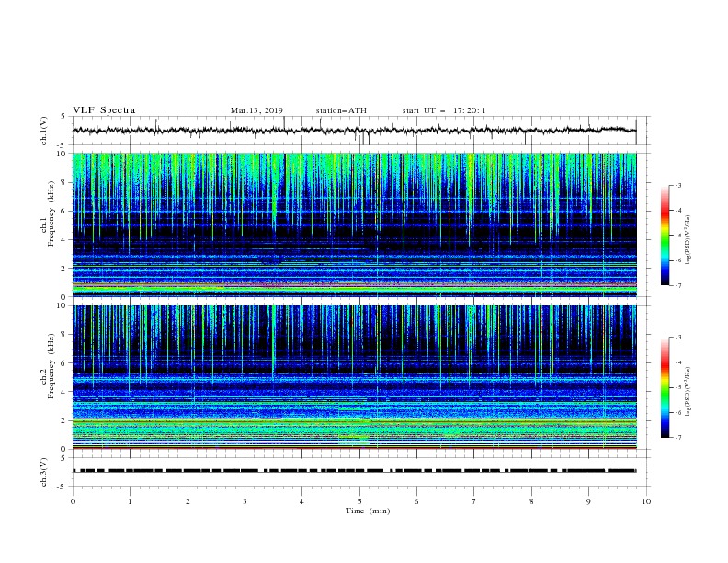Image resolution: width=728 pixels, height=563 pixels.
Task: Click the "station=ATH" header label
Action: click(x=341, y=110)
